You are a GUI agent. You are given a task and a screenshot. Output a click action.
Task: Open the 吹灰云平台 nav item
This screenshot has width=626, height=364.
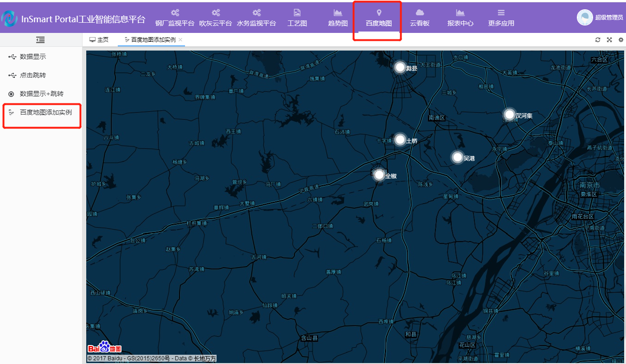pyautogui.click(x=216, y=18)
